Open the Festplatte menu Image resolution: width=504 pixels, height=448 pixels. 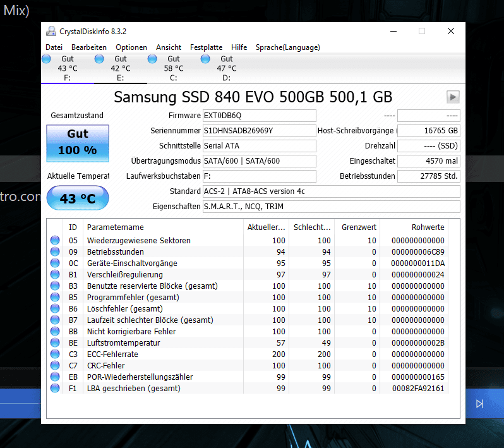click(x=206, y=47)
